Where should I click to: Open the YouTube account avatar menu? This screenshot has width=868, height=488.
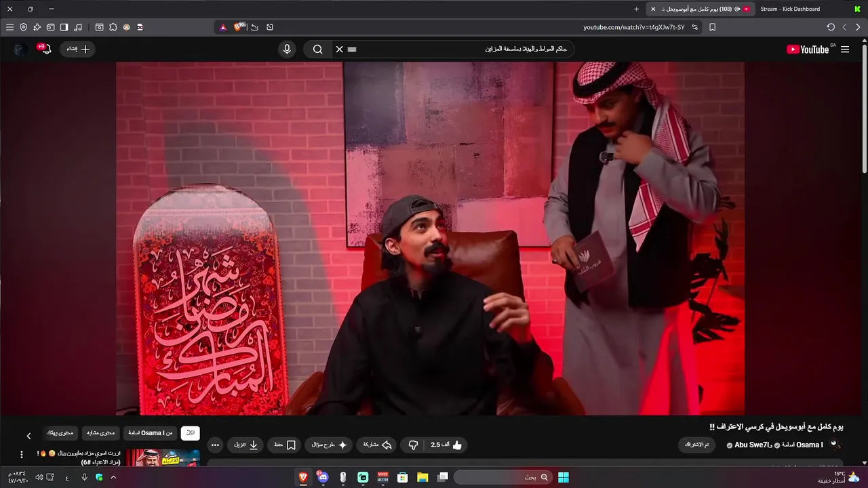(x=21, y=49)
